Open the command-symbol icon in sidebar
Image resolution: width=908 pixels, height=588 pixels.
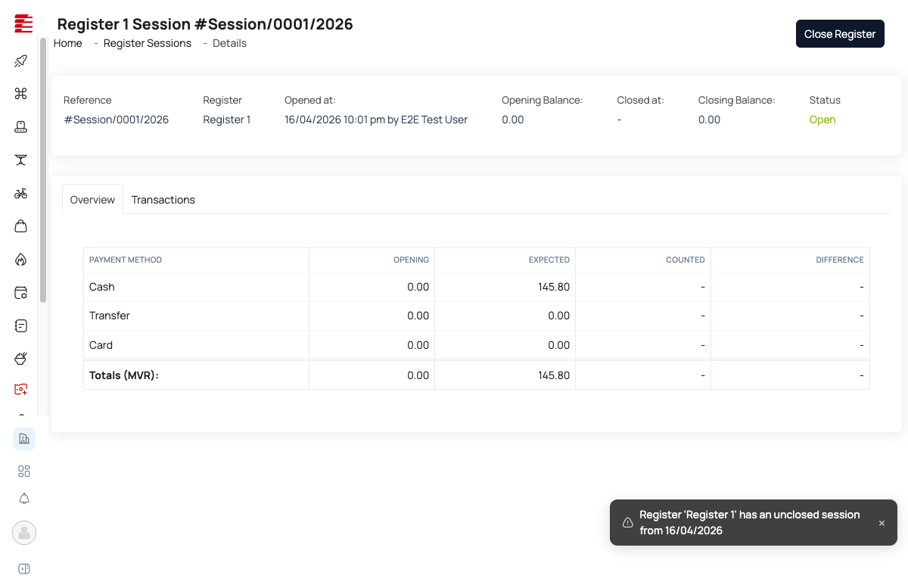click(x=21, y=94)
